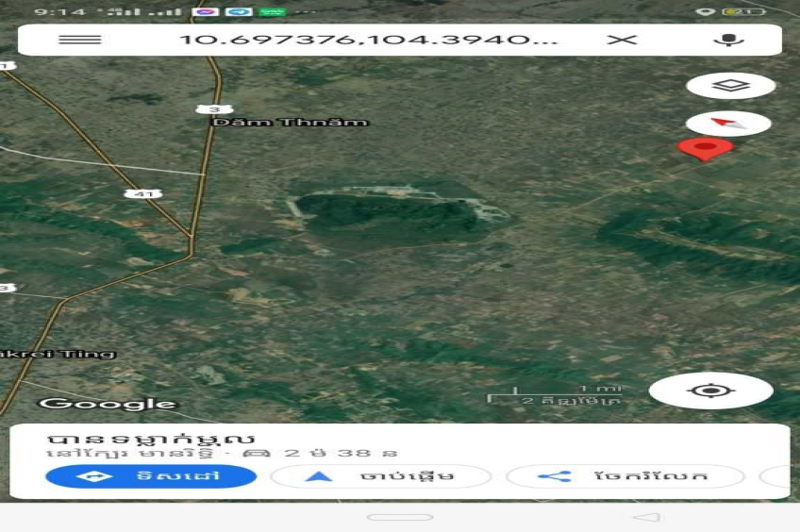Open the hamburger menu in search bar

point(79,40)
